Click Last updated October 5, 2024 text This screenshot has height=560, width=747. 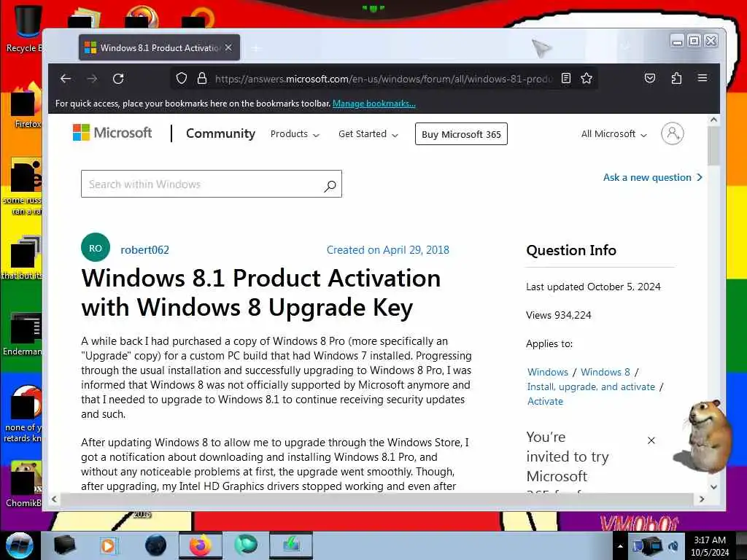(593, 287)
